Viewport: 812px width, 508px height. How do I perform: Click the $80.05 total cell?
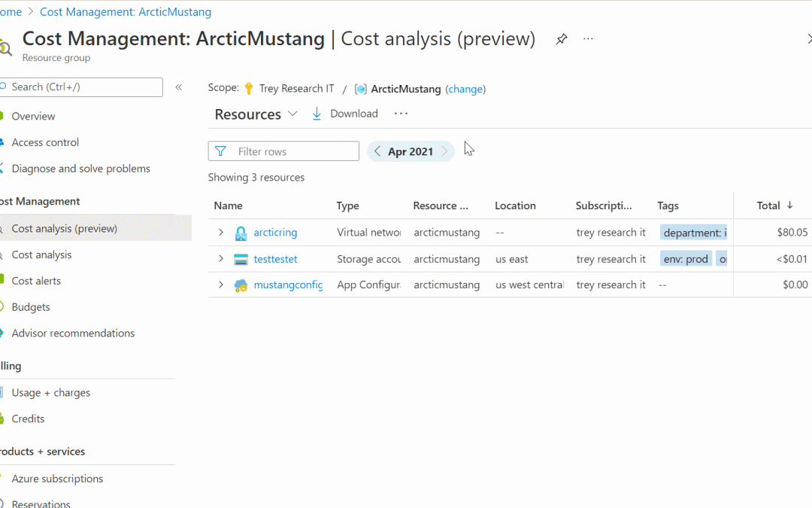(x=792, y=233)
